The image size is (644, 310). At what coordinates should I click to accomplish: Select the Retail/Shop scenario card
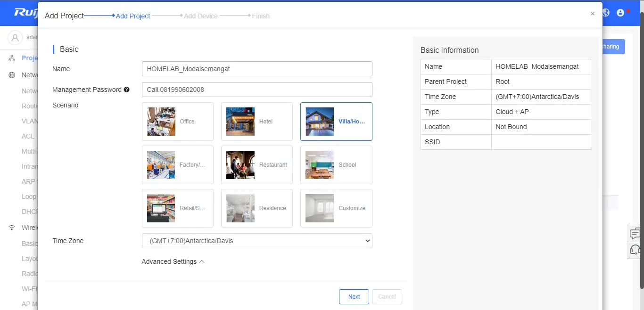click(x=178, y=208)
